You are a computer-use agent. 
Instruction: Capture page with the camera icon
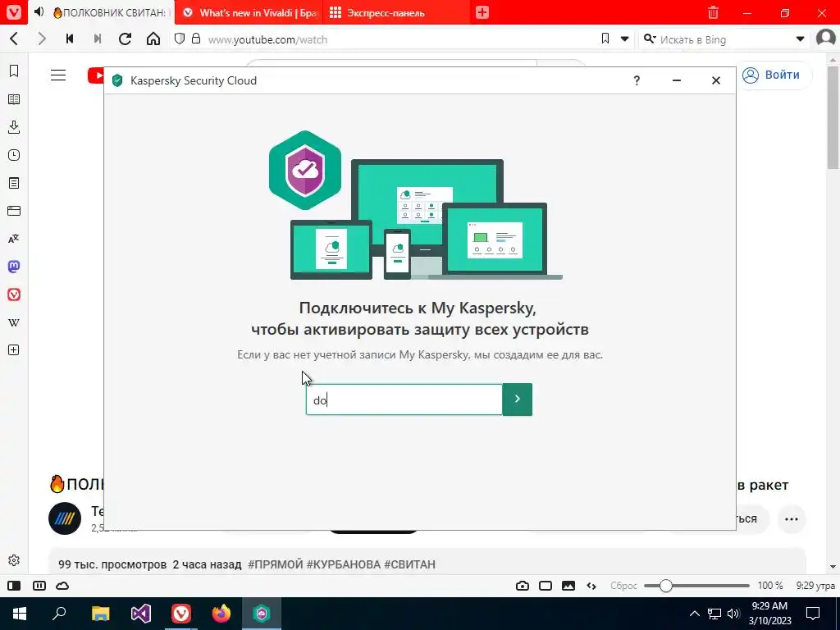click(x=523, y=586)
